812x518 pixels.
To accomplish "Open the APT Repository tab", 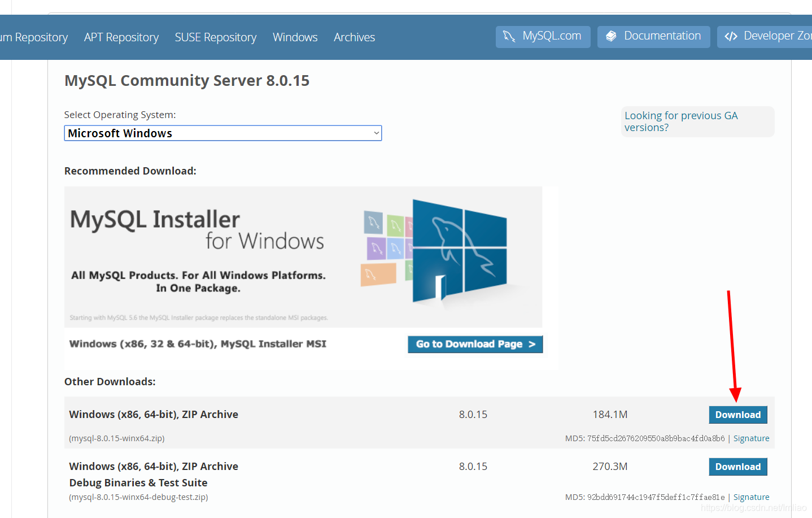I will [x=121, y=37].
